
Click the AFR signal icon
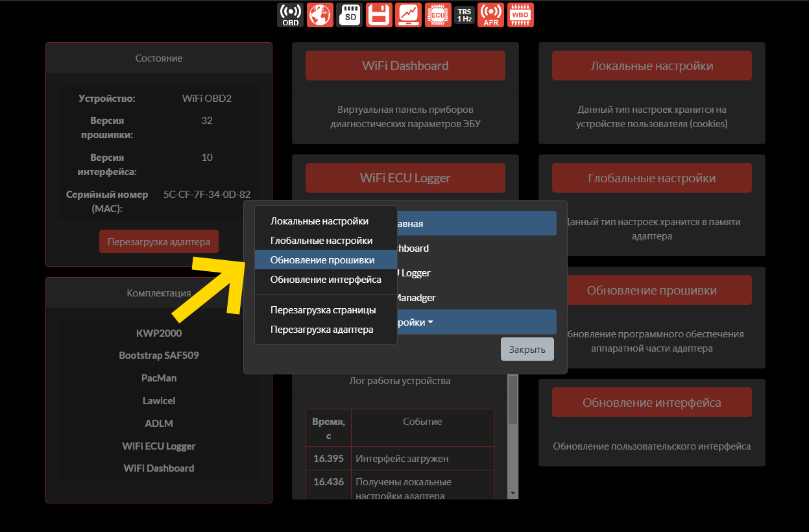pos(490,14)
